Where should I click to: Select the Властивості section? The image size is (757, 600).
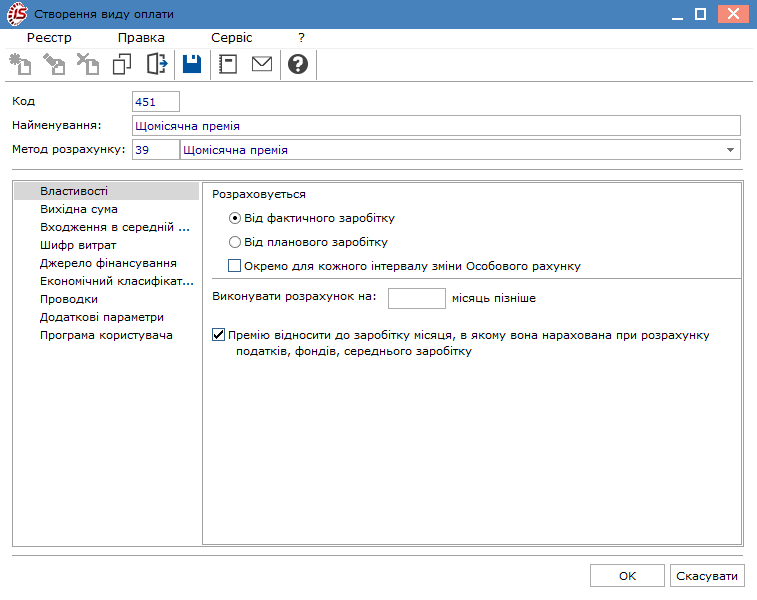[x=106, y=191]
